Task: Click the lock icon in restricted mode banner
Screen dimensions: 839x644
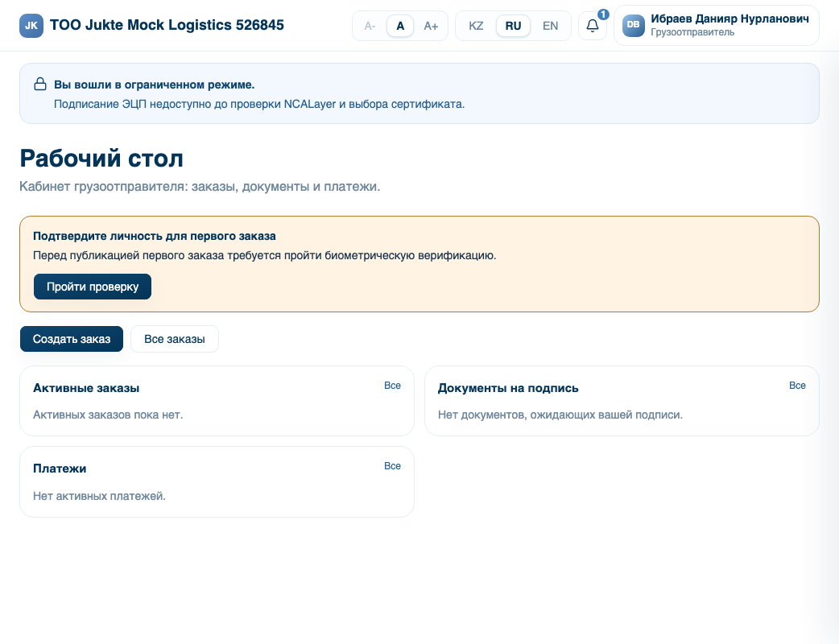Action: coord(40,84)
